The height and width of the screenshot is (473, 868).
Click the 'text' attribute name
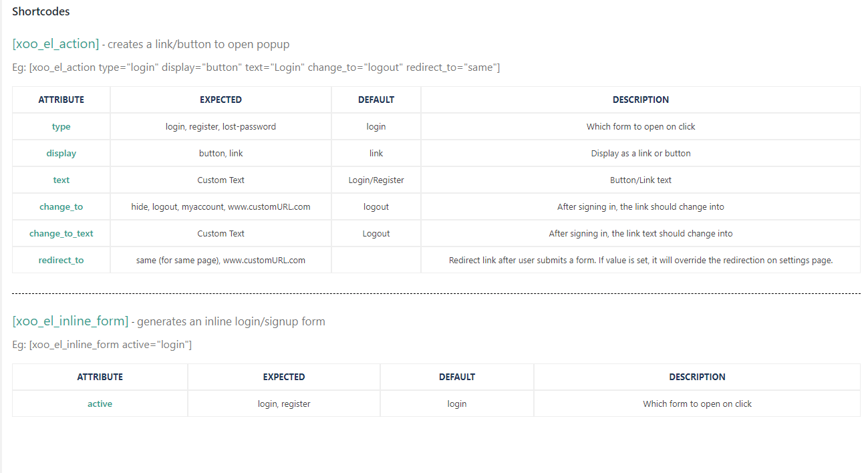pyautogui.click(x=61, y=180)
